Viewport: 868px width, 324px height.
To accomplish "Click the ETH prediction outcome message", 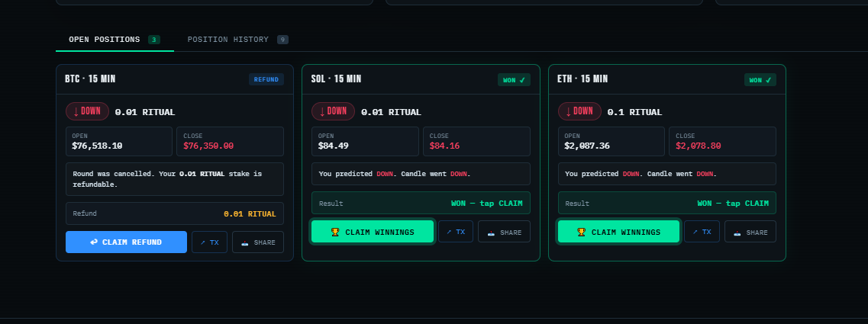I will click(x=667, y=174).
